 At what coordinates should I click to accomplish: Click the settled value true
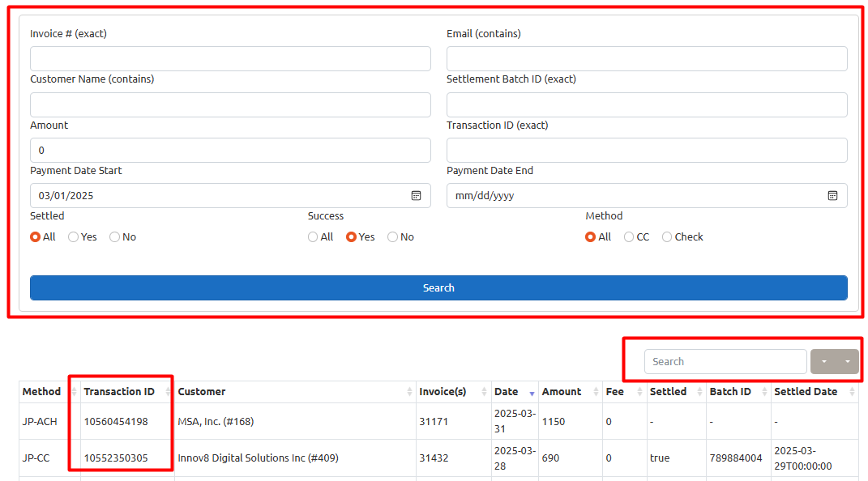[660, 458]
